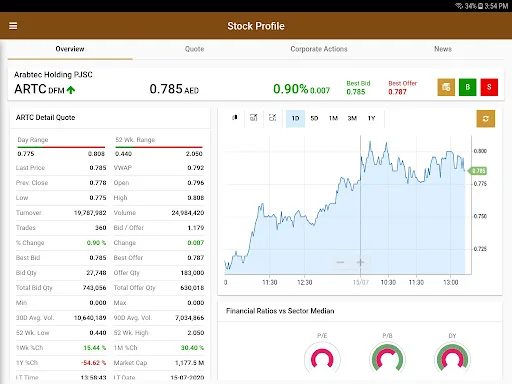Click the battery status icon
512x384 pixels.
480,6
